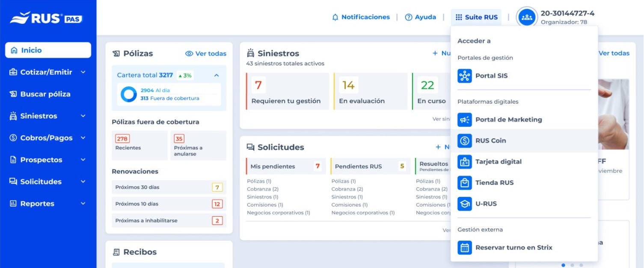
Task: Click Ver todas link in Pólizas
Action: coord(206,54)
